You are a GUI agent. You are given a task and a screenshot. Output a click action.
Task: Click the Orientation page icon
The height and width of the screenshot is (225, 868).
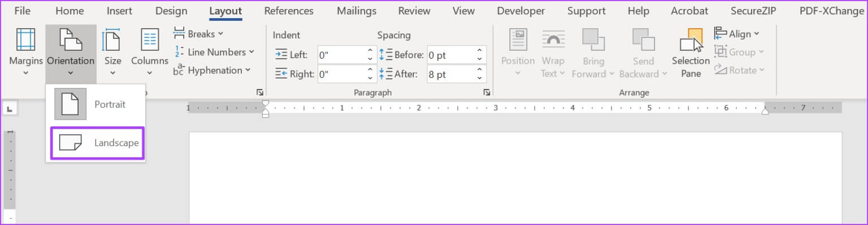(71, 40)
